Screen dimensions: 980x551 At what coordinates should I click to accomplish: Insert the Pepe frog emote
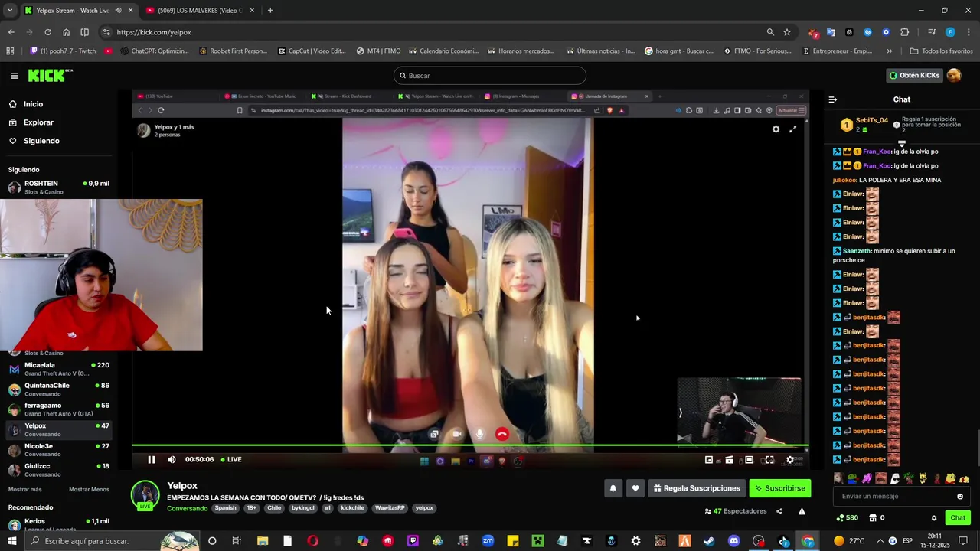coord(852,479)
